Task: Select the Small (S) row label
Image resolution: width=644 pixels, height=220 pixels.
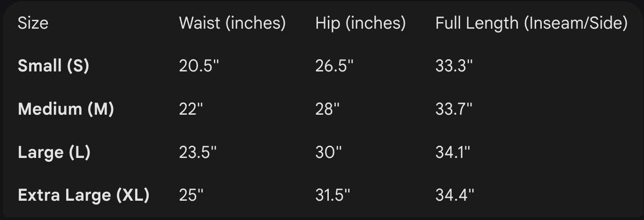Action: coord(53,66)
